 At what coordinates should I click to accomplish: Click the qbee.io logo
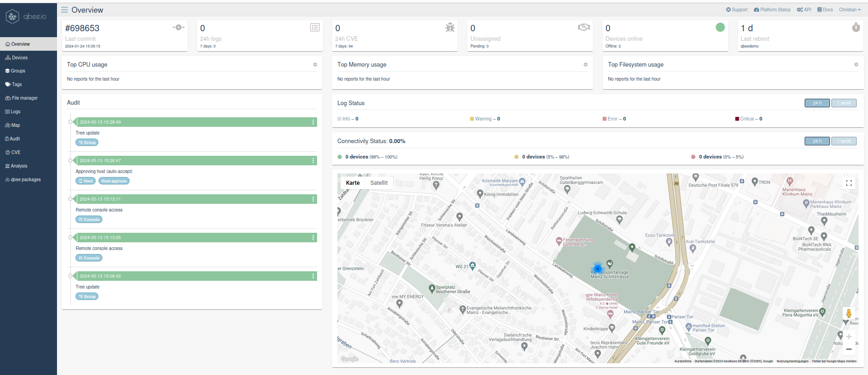coord(26,16)
